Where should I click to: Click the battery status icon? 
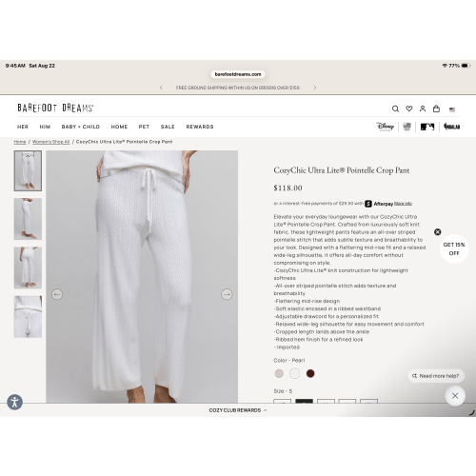pyautogui.click(x=466, y=66)
